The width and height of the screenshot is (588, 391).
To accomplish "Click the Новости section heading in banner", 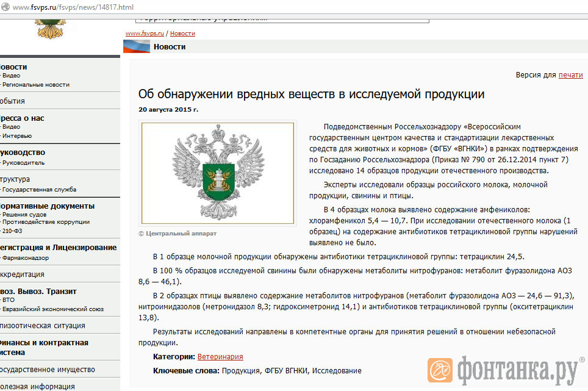I will (x=170, y=47).
